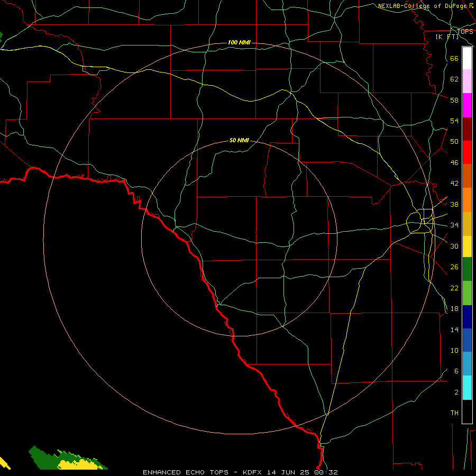The height and width of the screenshot is (476, 476).
Task: Click the legend value "50"
Action: pos(454,142)
